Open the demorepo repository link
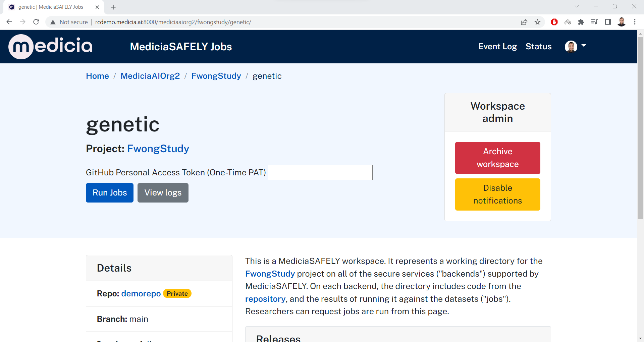The width and height of the screenshot is (644, 342). [141, 294]
